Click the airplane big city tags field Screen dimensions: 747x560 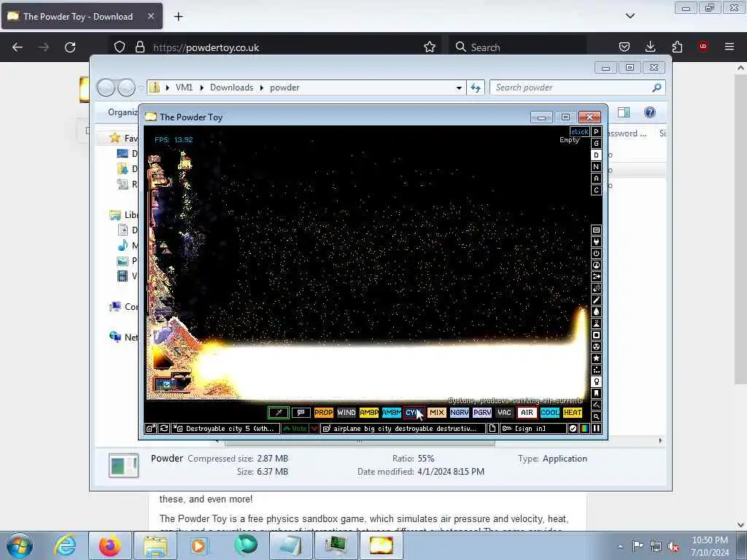tap(403, 429)
